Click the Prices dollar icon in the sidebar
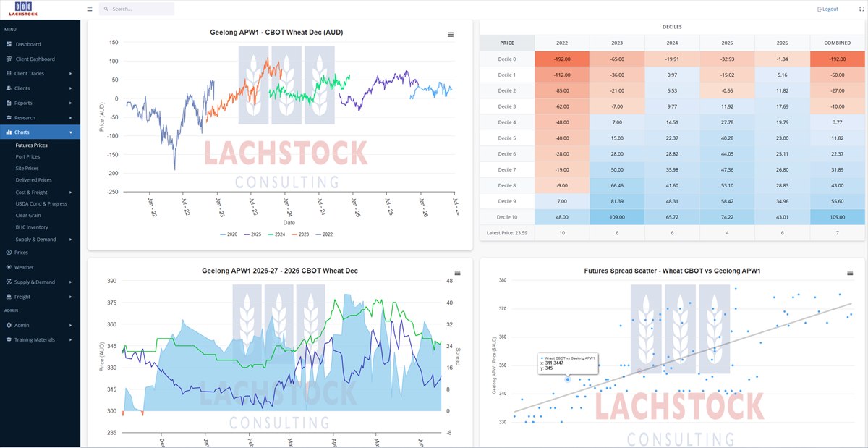Image resolution: width=868 pixels, height=448 pixels. (9, 253)
